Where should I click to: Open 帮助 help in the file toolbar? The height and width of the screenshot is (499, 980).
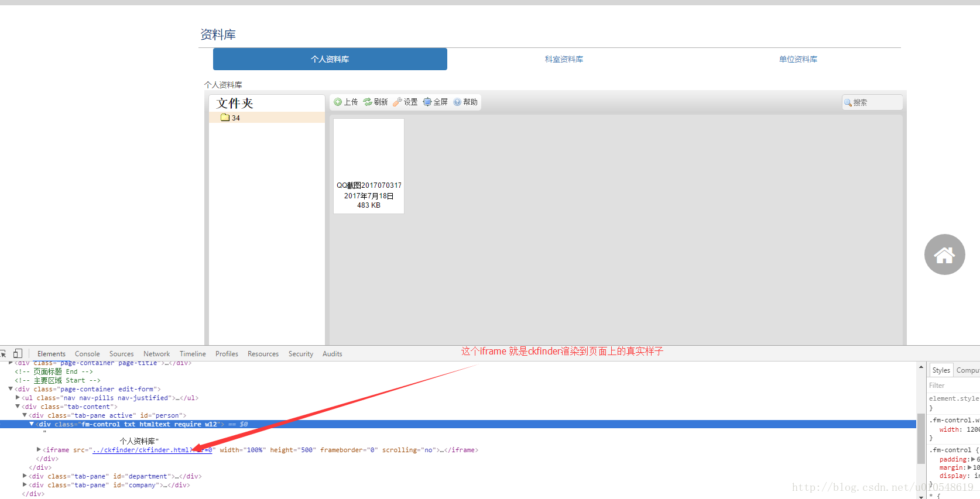click(x=465, y=102)
